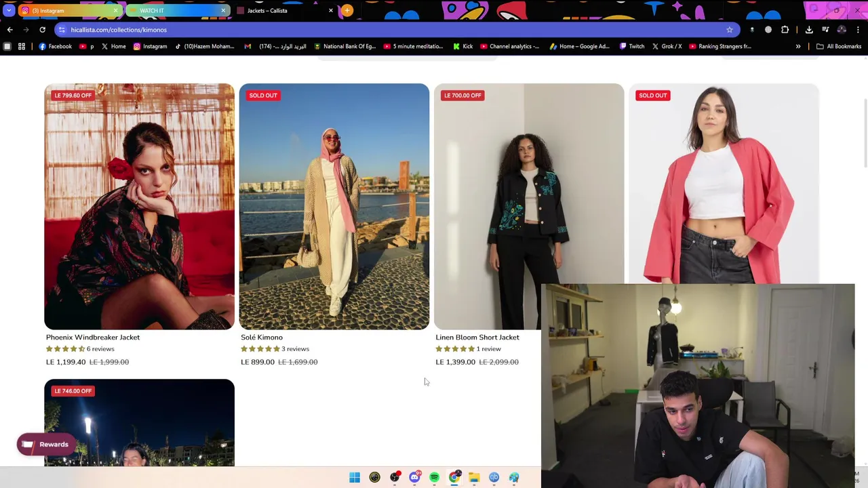Open the 5 minute meditation bookmark
The width and height of the screenshot is (868, 488).
point(413,47)
